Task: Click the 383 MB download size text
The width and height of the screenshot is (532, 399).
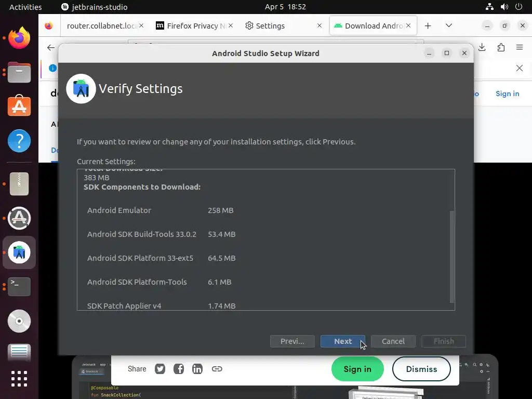Action: 96,178
